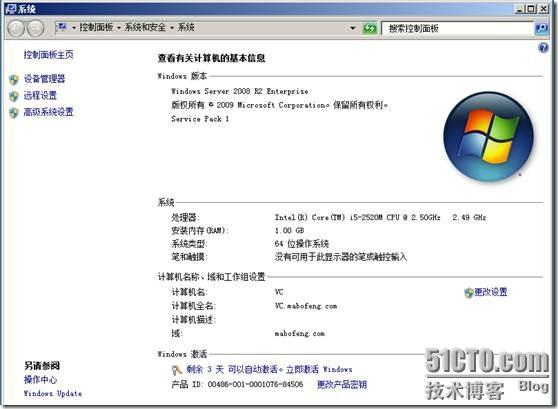The width and height of the screenshot is (558, 409).
Task: Click the 64 位操作系统 value
Action: coord(301,244)
